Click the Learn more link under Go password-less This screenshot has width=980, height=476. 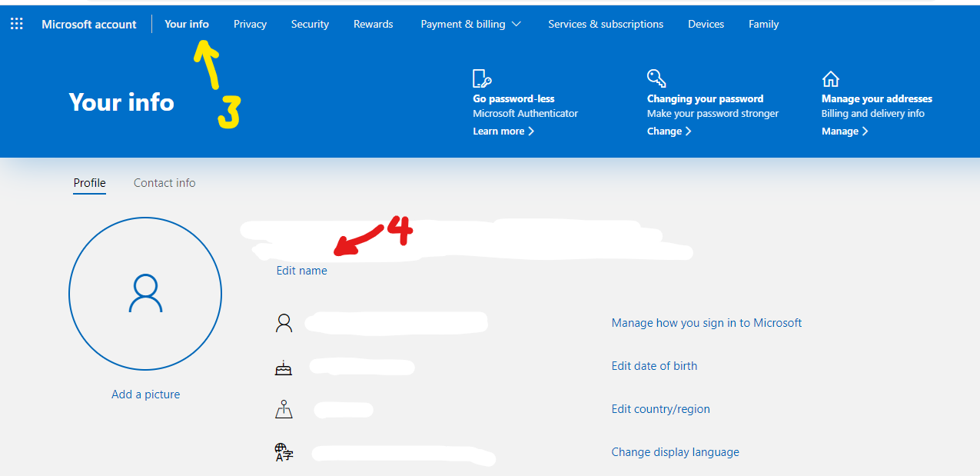click(x=503, y=131)
